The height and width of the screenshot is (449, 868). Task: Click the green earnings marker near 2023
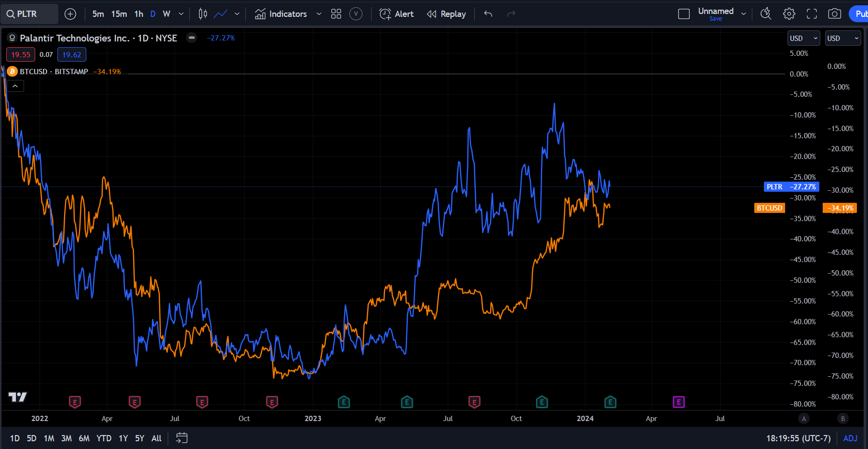click(x=344, y=402)
